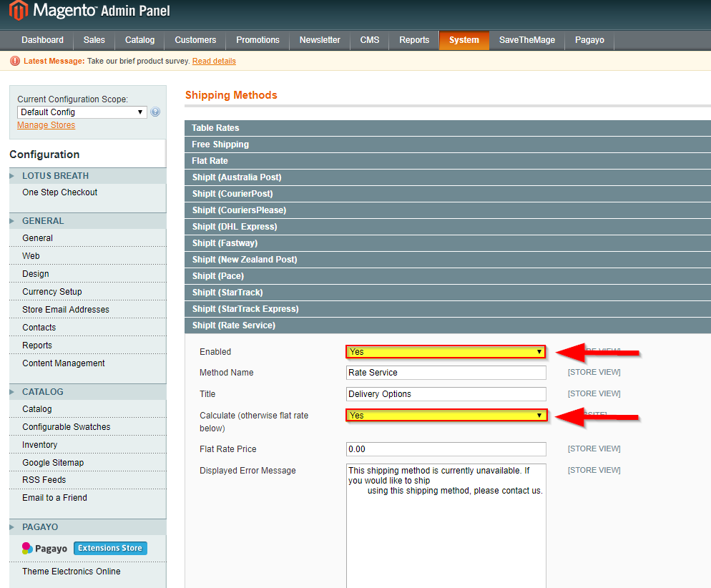The height and width of the screenshot is (588, 711).
Task: Click the Title input field
Action: pyautogui.click(x=446, y=394)
